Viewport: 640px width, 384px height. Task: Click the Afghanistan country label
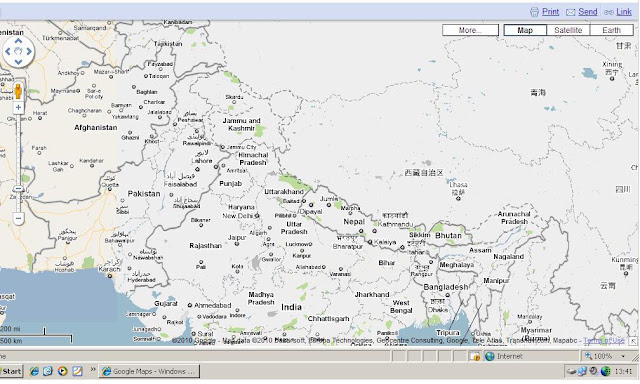96,128
